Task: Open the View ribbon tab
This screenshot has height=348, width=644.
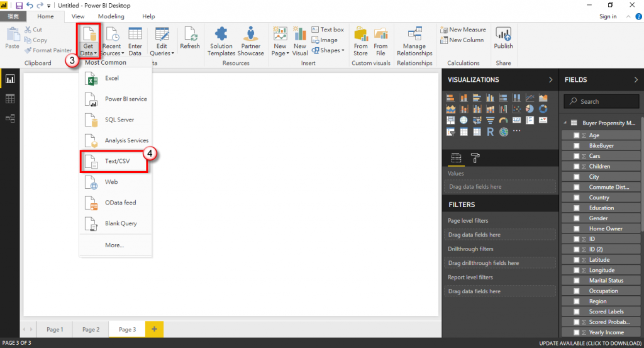Action: (77, 16)
